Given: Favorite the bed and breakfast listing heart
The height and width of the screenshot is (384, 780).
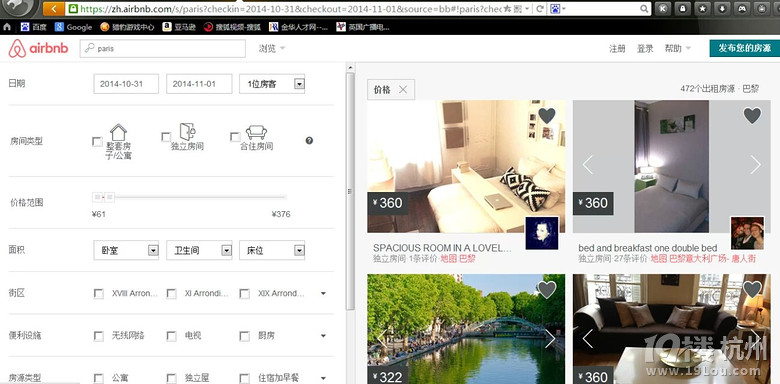Looking at the screenshot, I should 752,116.
